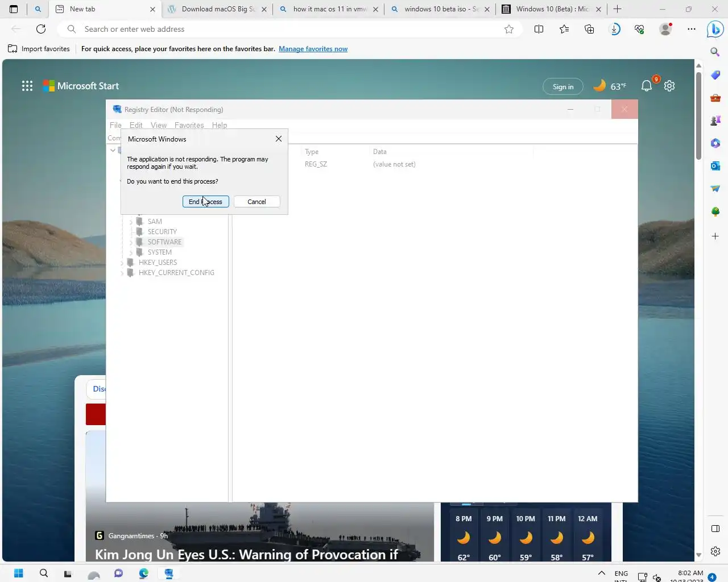
Task: Add this page to favorites star
Action: click(x=509, y=29)
